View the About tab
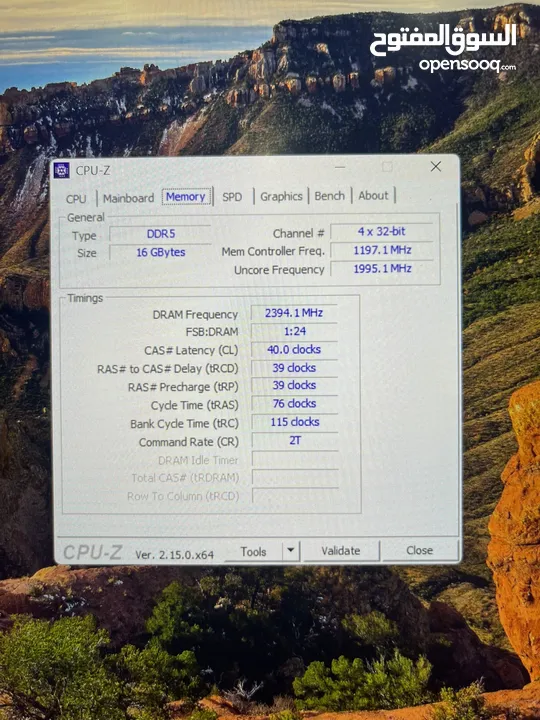540x720 pixels. click(x=373, y=196)
